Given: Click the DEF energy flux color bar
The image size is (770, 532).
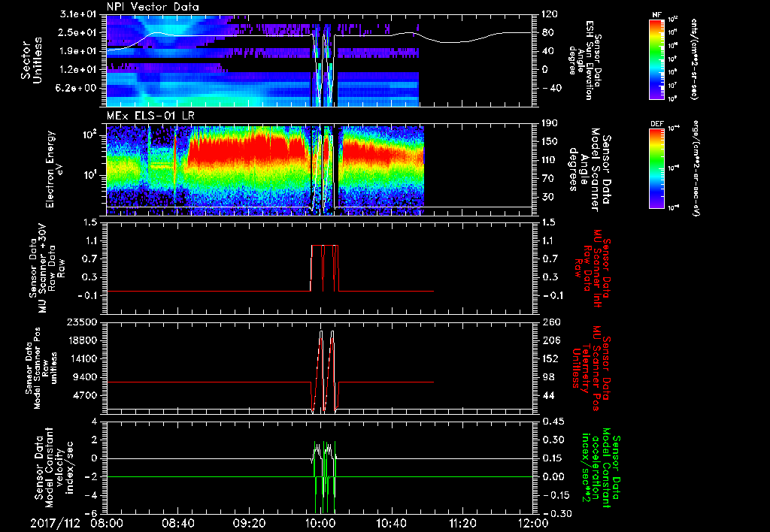Looking at the screenshot, I should pos(657,169).
